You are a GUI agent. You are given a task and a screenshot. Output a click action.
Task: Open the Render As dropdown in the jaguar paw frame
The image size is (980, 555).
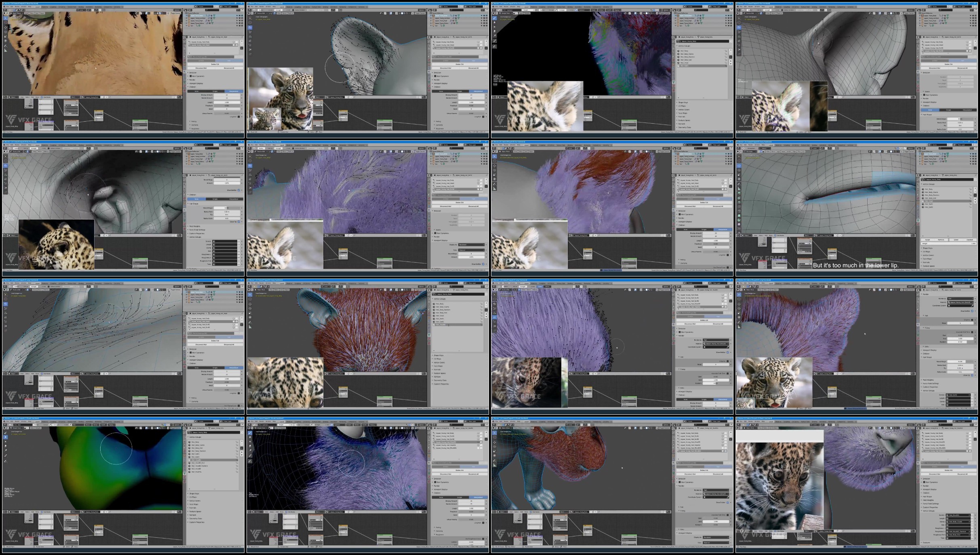point(716,490)
